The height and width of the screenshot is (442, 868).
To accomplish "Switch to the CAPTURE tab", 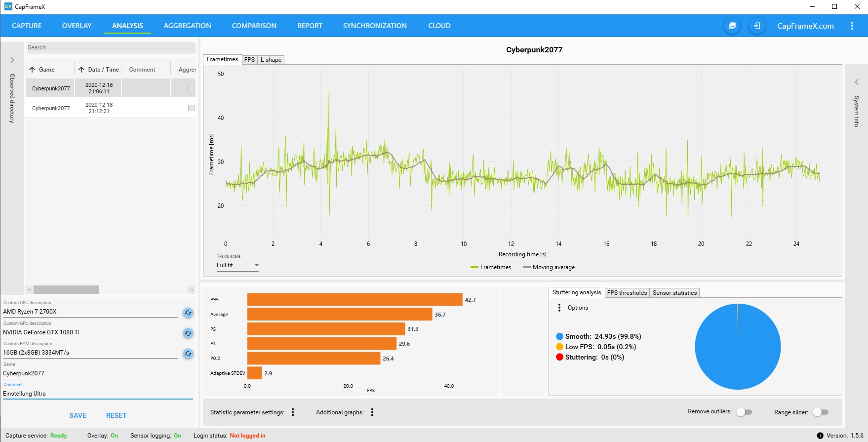I will [x=27, y=26].
